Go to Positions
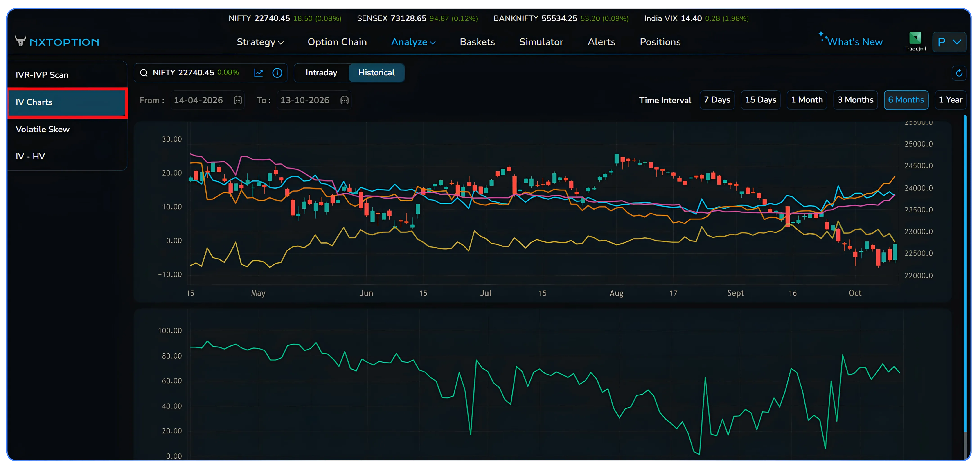 coord(660,42)
